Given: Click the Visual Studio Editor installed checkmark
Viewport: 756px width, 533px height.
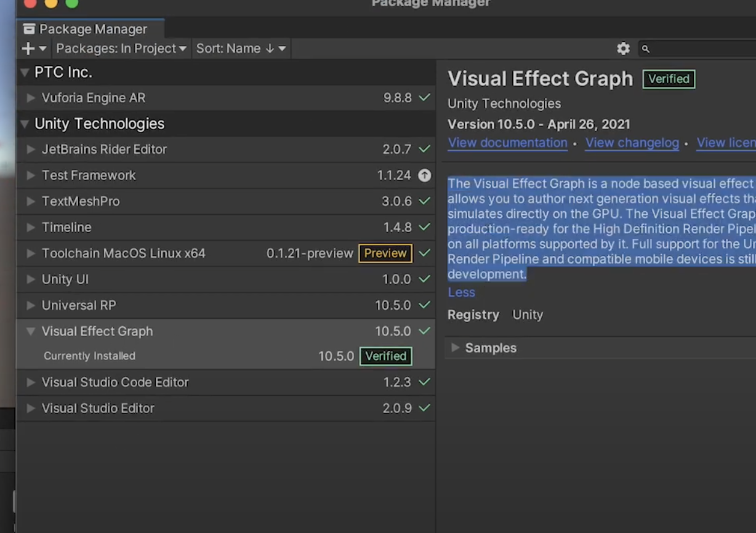Looking at the screenshot, I should (x=425, y=408).
